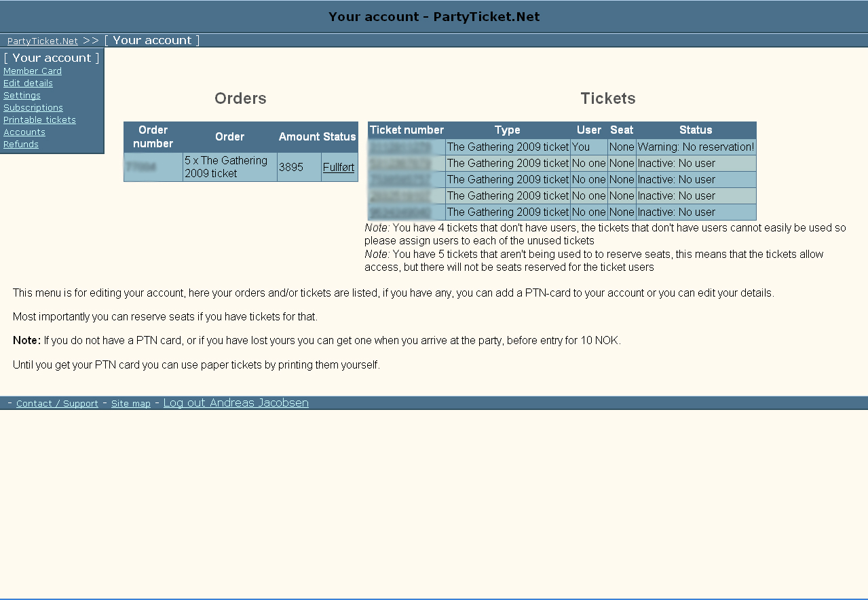Click the Warning: No reservation! status
Image resolution: width=868 pixels, height=600 pixels.
click(696, 147)
